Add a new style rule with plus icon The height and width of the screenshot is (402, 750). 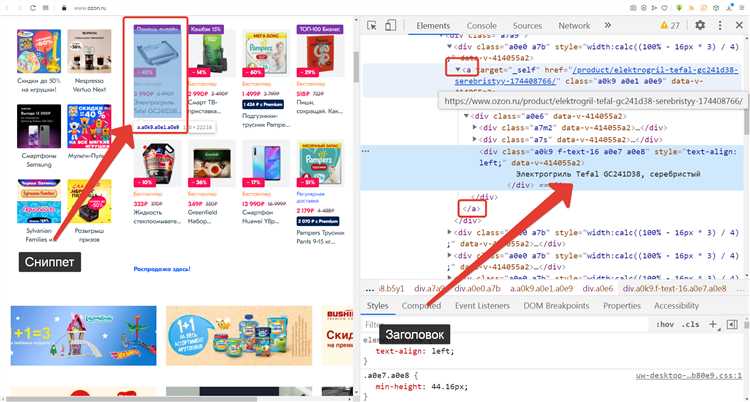[x=713, y=324]
